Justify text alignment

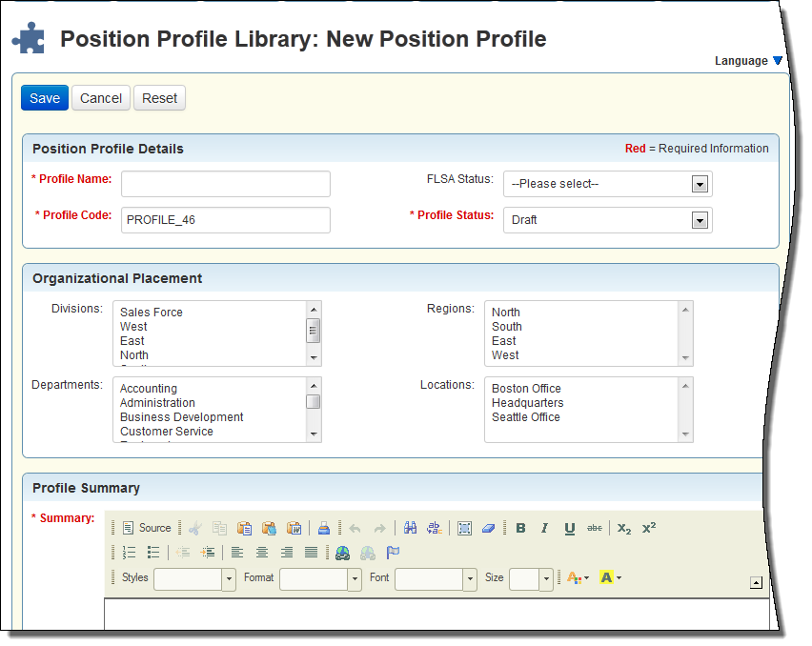pyautogui.click(x=312, y=553)
